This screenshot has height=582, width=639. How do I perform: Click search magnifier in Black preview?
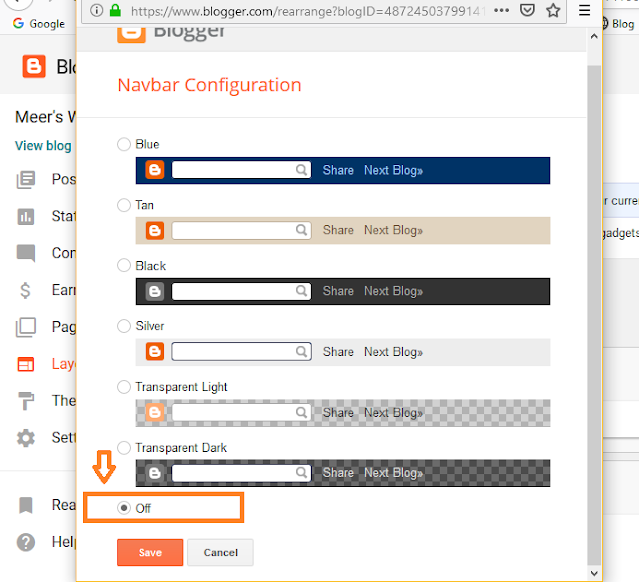[301, 291]
